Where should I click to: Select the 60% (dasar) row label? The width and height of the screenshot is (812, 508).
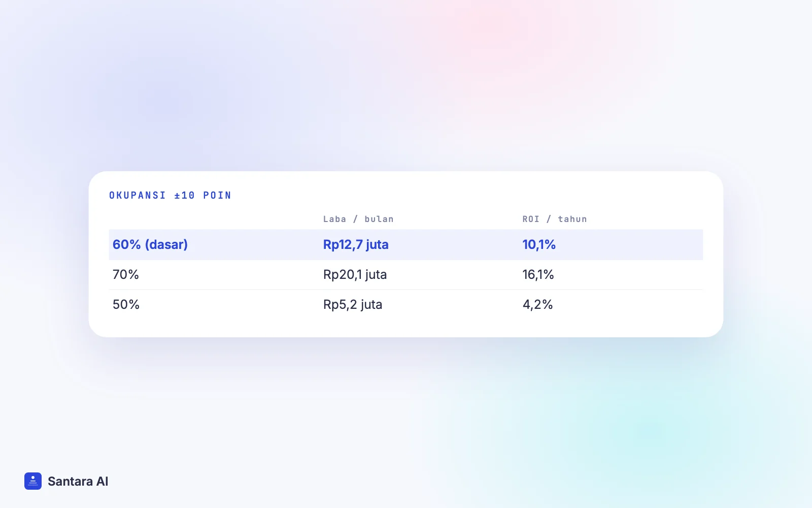[x=150, y=245]
